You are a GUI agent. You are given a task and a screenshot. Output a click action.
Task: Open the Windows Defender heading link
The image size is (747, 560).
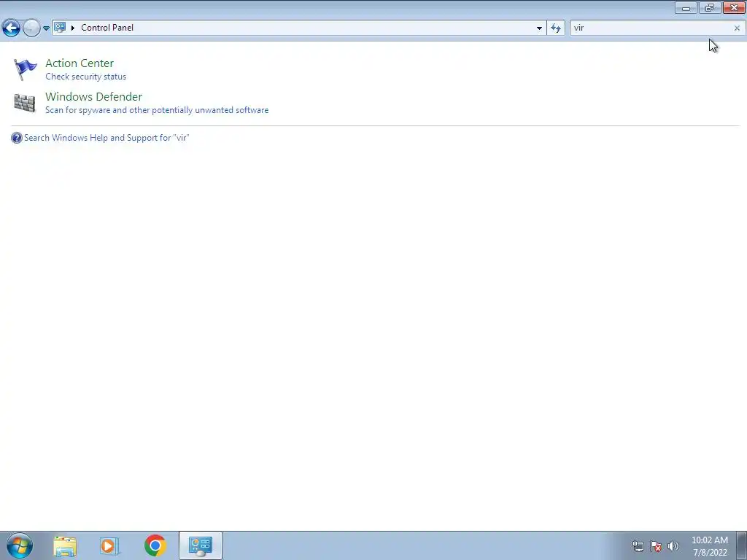(94, 97)
